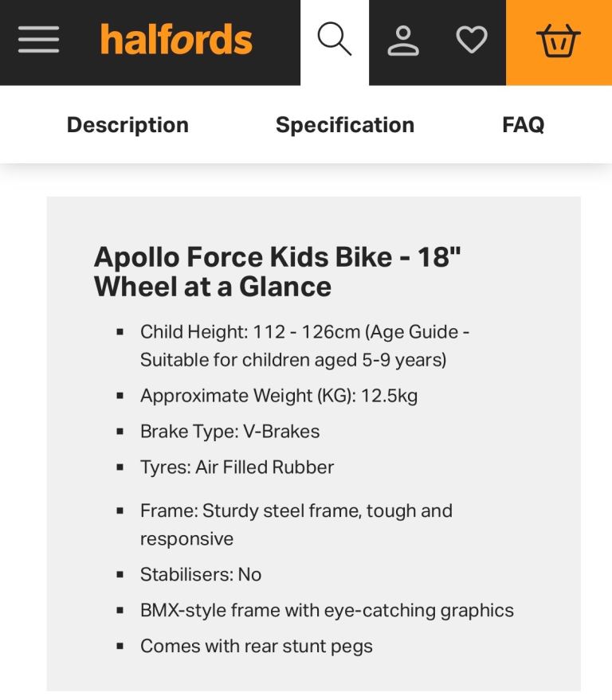This screenshot has height=700, width=612.
Task: Click the Halfords logo
Action: pyautogui.click(x=176, y=40)
